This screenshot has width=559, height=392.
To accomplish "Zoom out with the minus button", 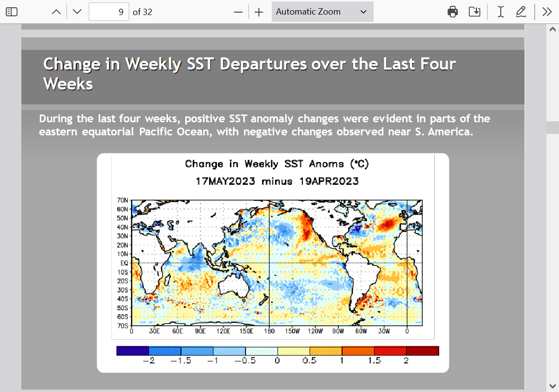I will tap(238, 12).
